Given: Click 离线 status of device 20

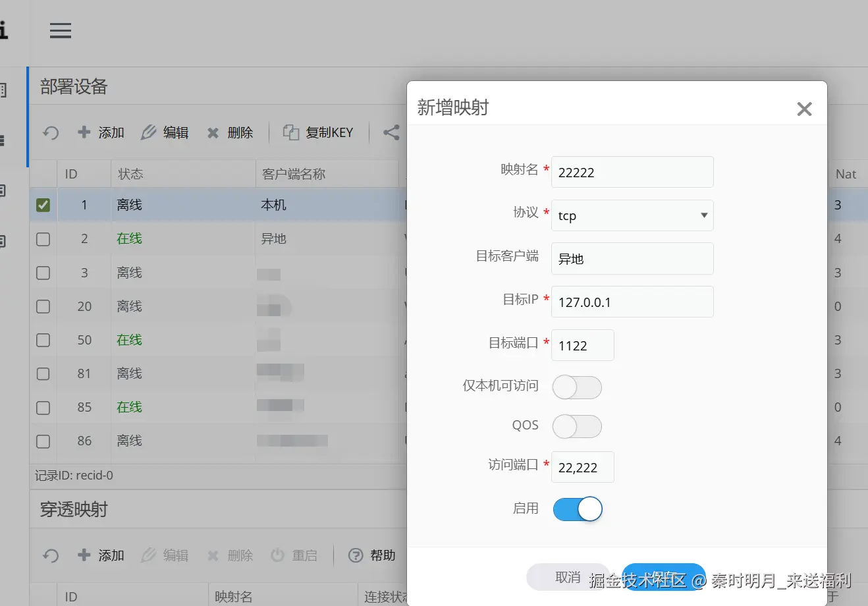Looking at the screenshot, I should click(129, 306).
